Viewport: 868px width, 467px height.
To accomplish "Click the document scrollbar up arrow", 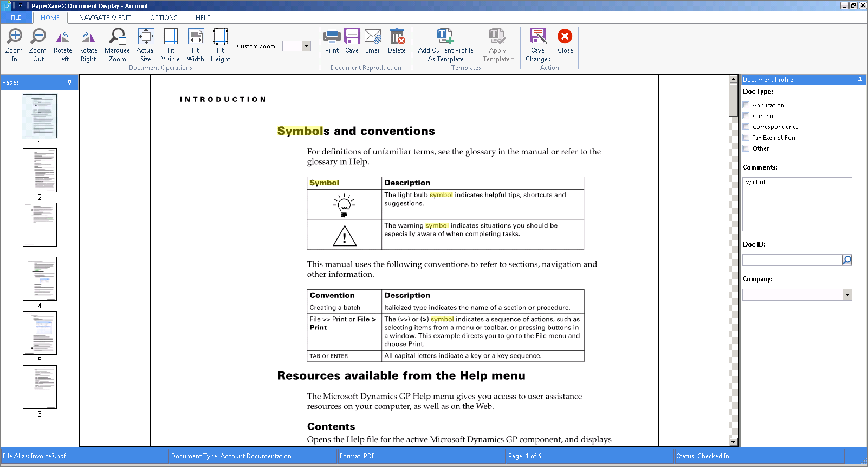I will click(734, 79).
